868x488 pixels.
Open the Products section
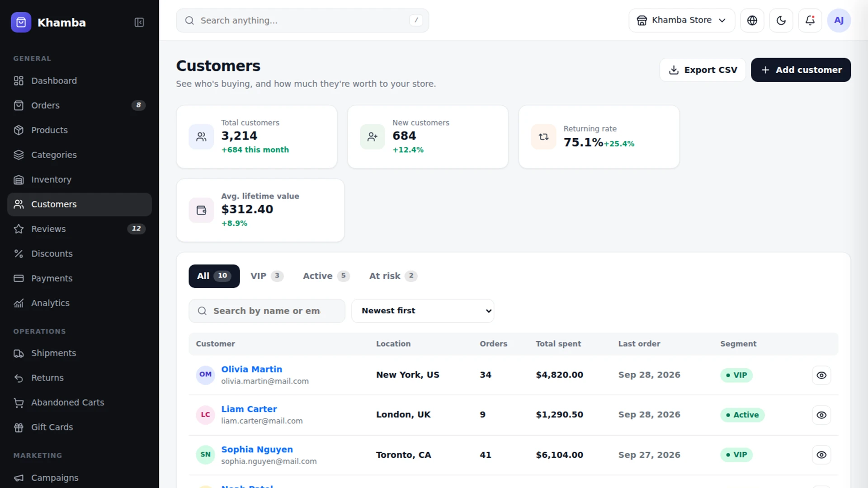pyautogui.click(x=79, y=130)
